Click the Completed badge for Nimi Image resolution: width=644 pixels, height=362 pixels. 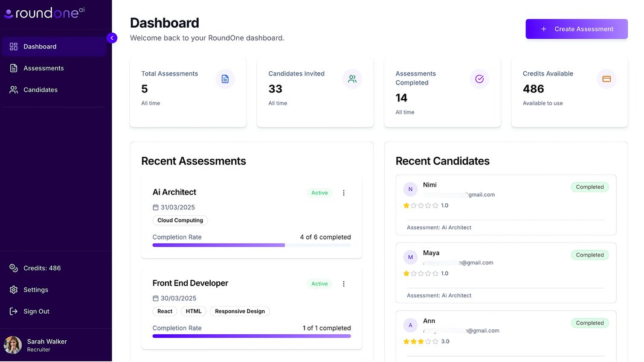pyautogui.click(x=590, y=187)
